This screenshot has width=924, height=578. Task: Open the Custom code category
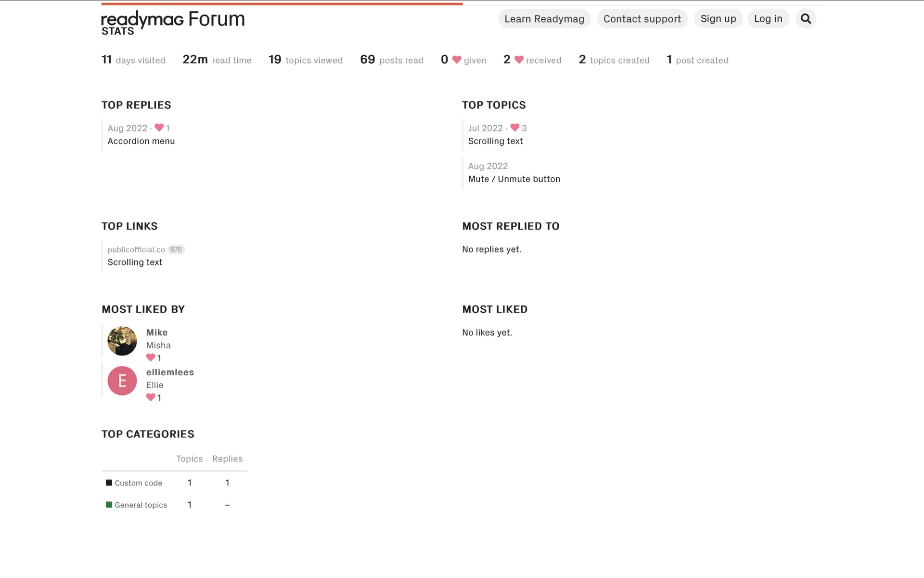pyautogui.click(x=138, y=483)
